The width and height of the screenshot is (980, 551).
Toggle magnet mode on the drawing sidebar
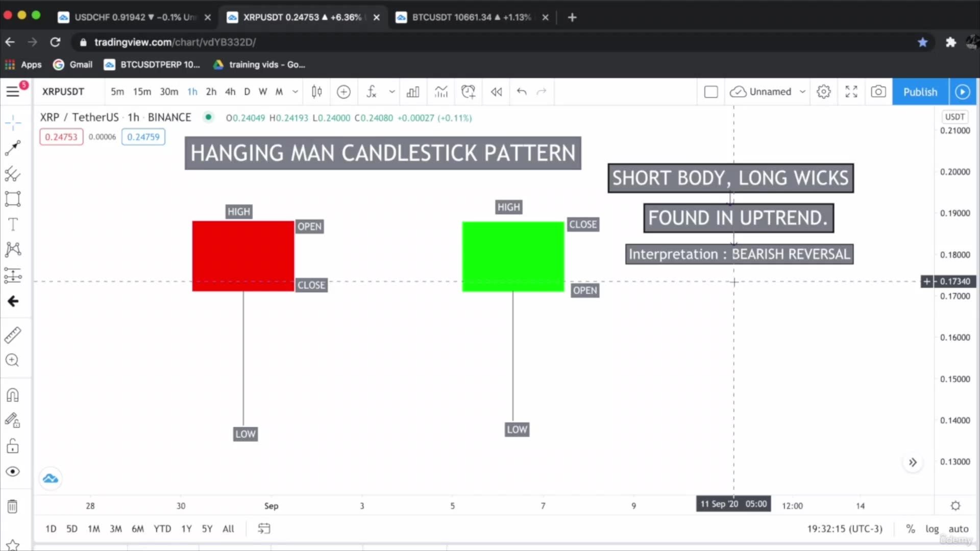point(13,395)
